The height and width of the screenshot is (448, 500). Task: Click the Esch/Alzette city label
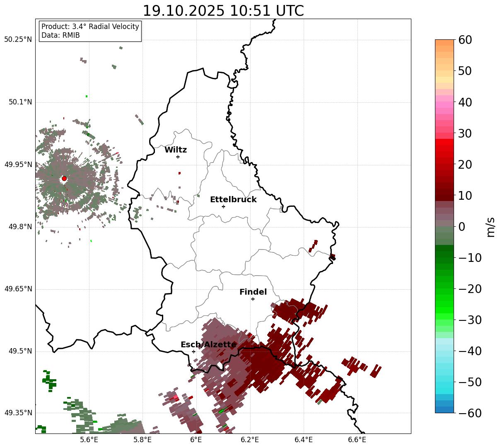[208, 345]
